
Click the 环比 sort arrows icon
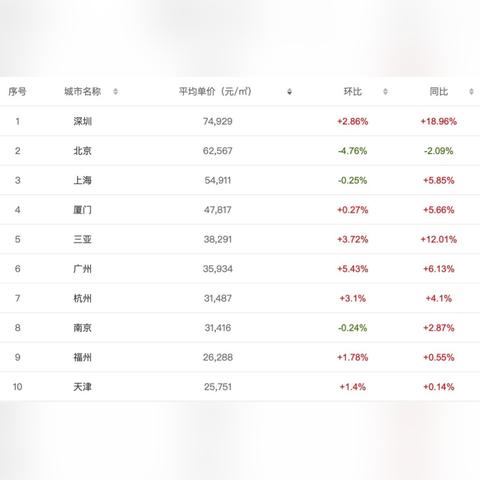[385, 91]
